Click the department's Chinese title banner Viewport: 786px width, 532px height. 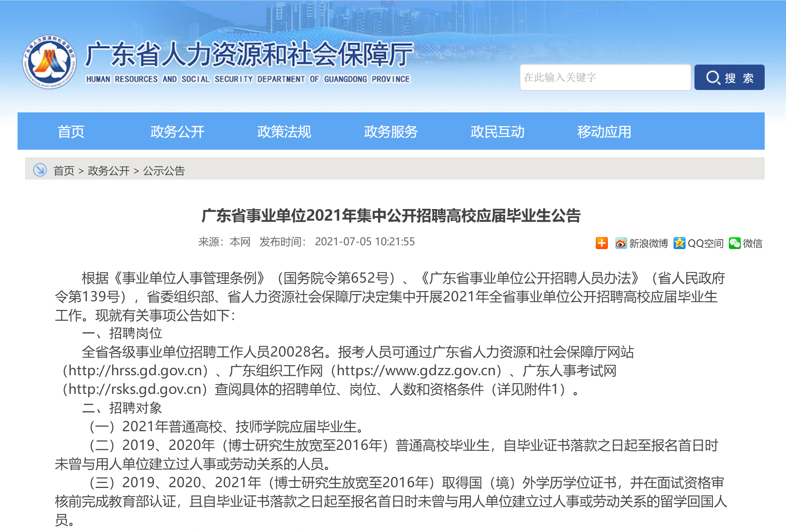[249, 55]
